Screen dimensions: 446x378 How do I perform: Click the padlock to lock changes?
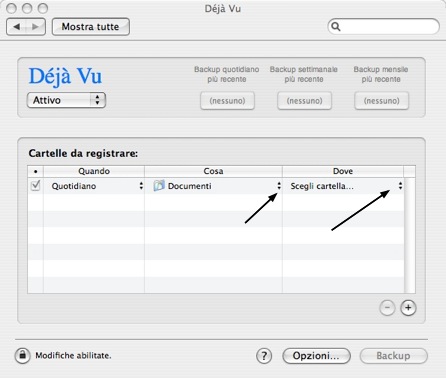(22, 355)
